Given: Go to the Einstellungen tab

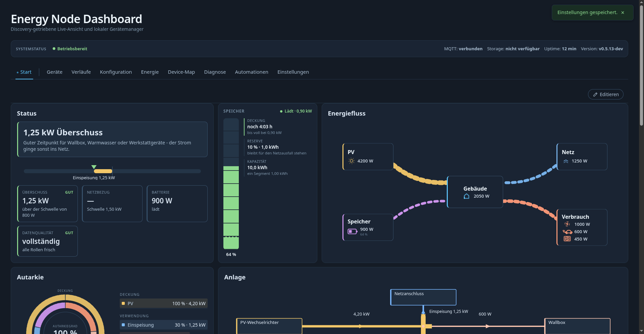Looking at the screenshot, I should click(x=293, y=72).
